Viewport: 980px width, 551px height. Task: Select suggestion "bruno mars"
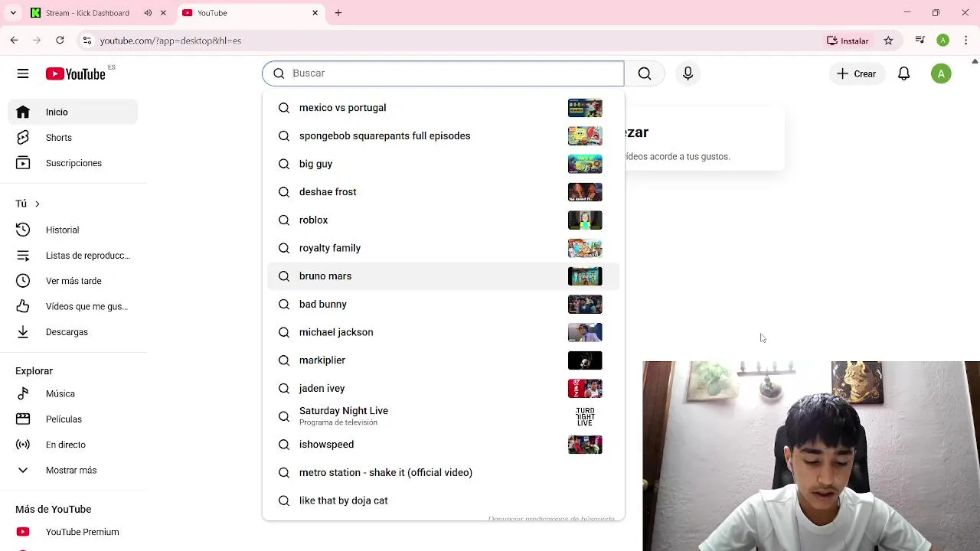(443, 276)
